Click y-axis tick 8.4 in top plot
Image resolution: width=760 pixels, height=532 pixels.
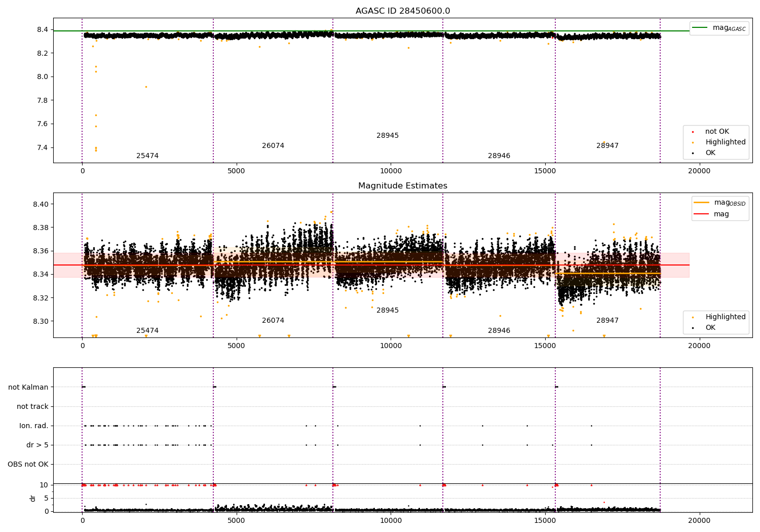[x=43, y=30]
